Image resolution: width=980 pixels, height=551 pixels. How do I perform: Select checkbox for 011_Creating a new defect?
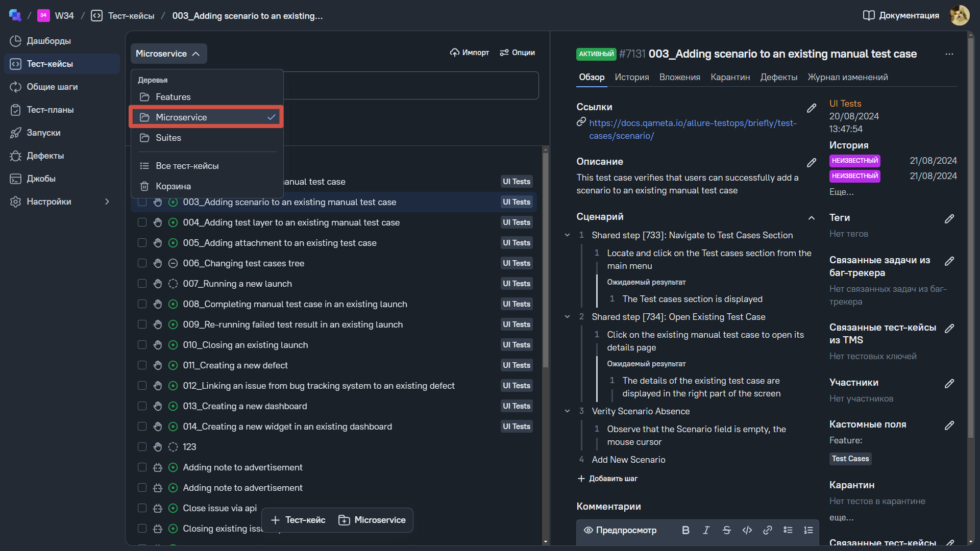142,365
